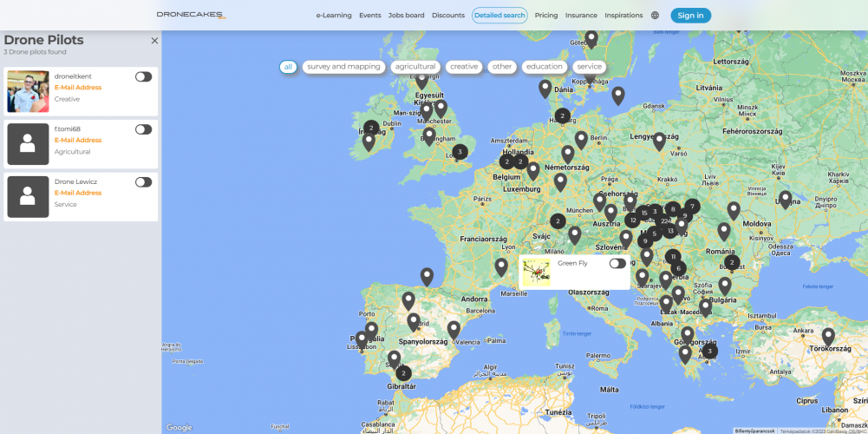The width and height of the screenshot is (868, 434).
Task: Open the cluster marker numbered 5
Action: coord(655,233)
